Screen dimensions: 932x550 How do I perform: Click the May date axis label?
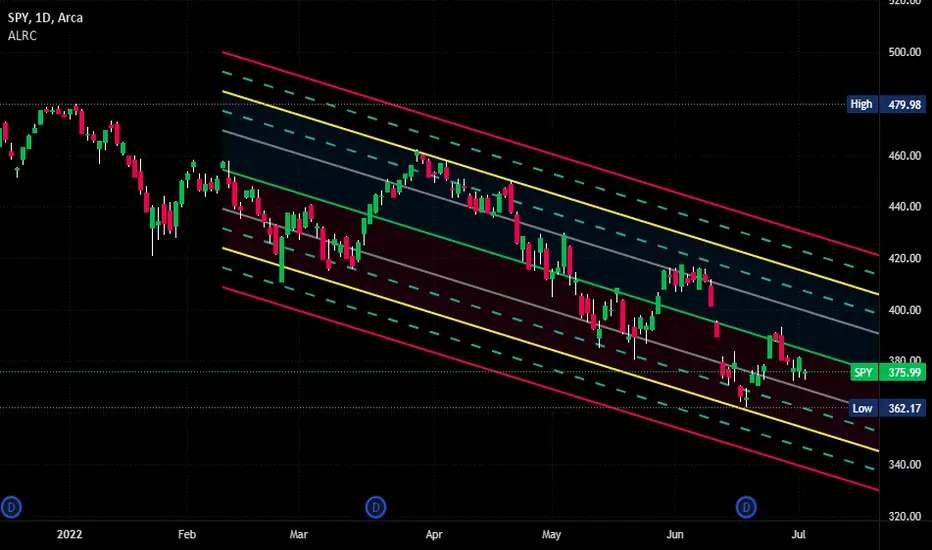(x=552, y=535)
